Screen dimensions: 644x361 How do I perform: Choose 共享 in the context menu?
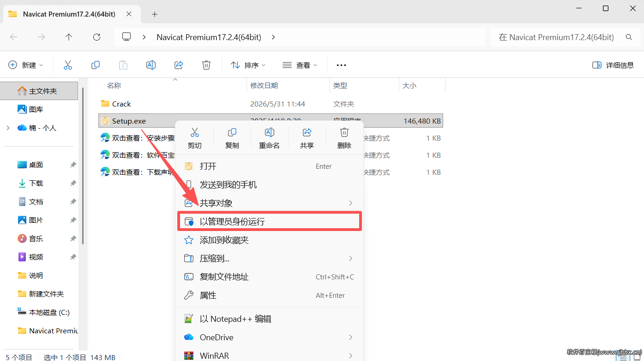pos(307,138)
